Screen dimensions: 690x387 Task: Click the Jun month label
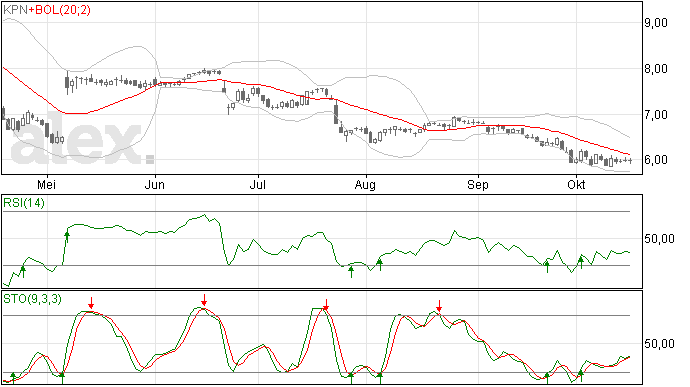pos(154,184)
